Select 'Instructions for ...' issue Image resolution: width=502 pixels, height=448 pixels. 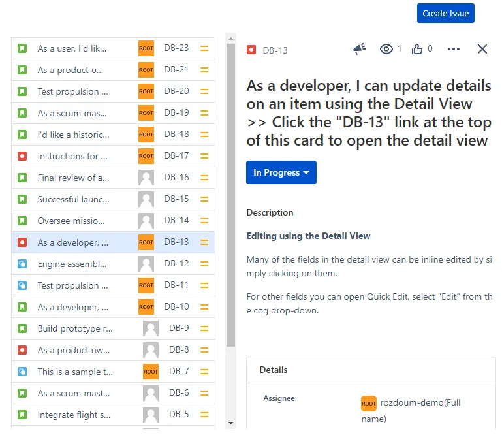(72, 156)
